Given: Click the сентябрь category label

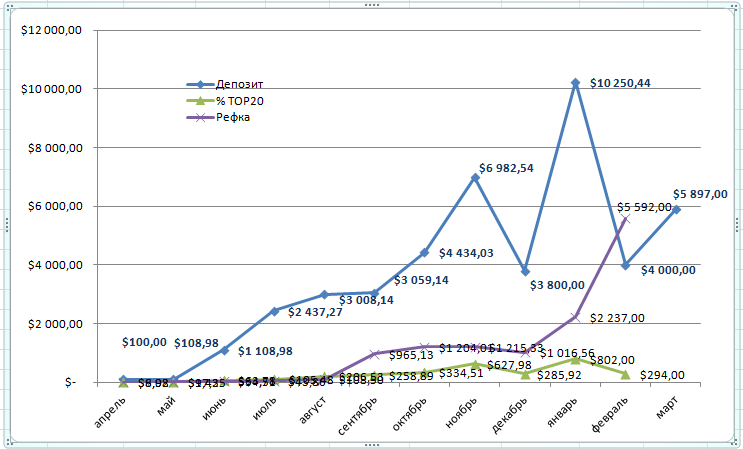Looking at the screenshot, I should (357, 415).
